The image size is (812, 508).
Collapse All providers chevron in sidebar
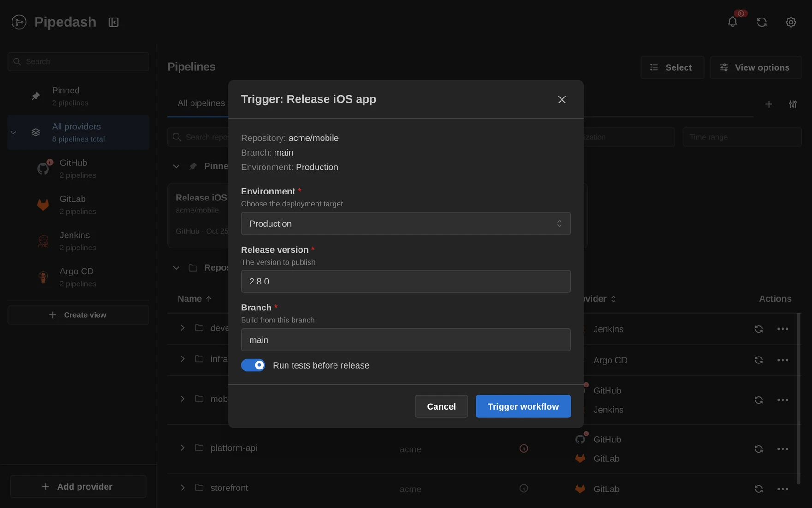[x=13, y=133]
